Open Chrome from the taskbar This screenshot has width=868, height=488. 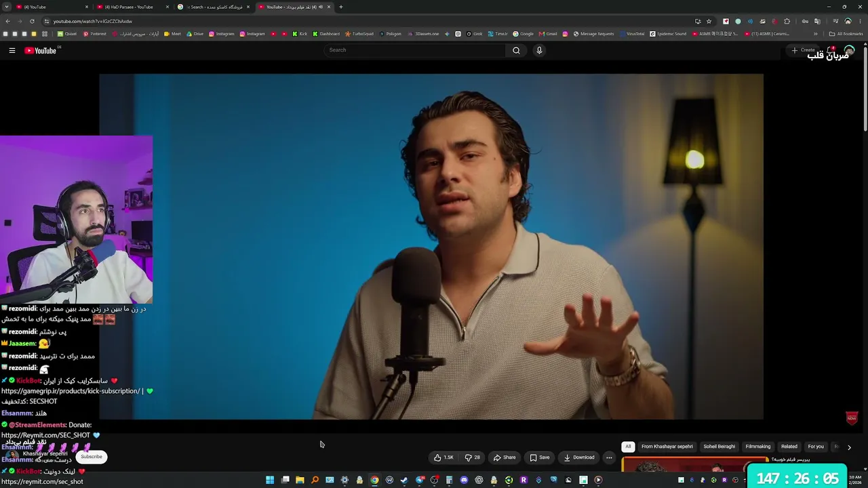click(x=374, y=480)
